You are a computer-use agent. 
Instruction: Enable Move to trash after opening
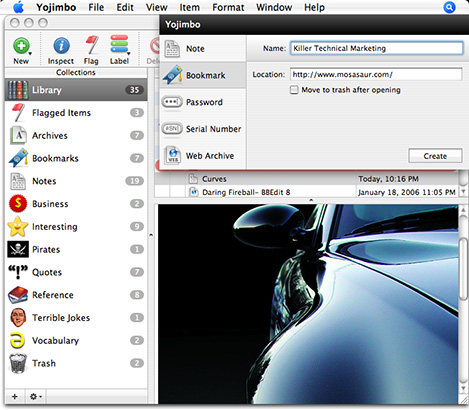click(294, 90)
